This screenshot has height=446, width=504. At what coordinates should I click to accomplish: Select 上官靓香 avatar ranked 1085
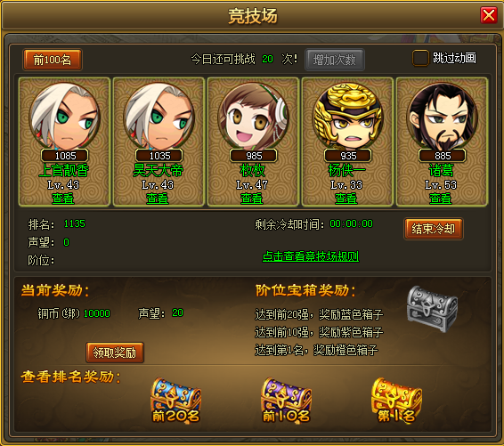coord(65,117)
